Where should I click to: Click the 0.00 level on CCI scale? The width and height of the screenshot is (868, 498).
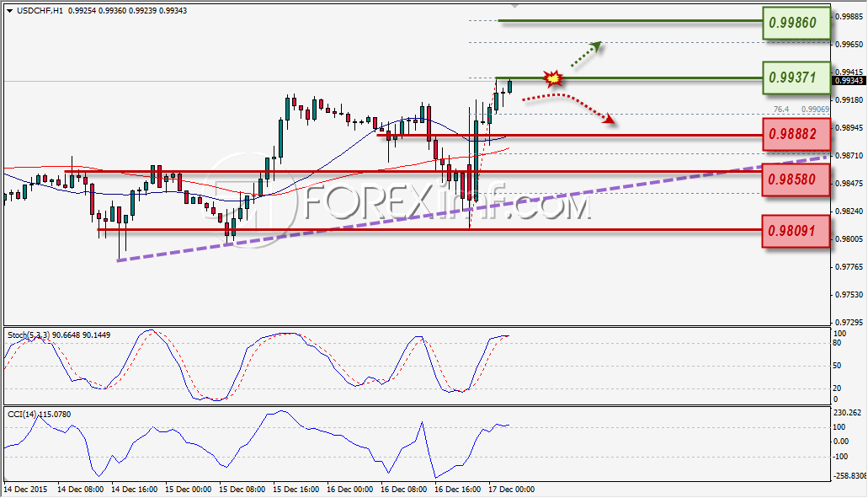[x=841, y=442]
